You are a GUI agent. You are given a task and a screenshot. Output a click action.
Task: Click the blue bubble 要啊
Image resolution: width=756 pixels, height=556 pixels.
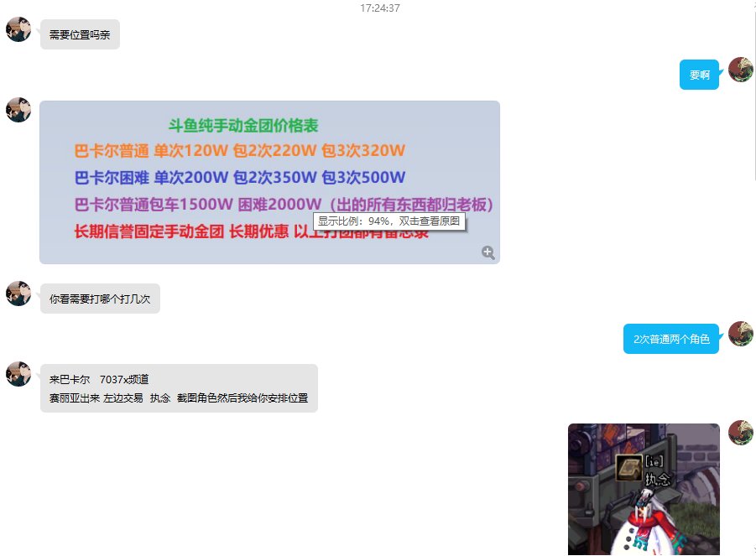click(x=699, y=75)
